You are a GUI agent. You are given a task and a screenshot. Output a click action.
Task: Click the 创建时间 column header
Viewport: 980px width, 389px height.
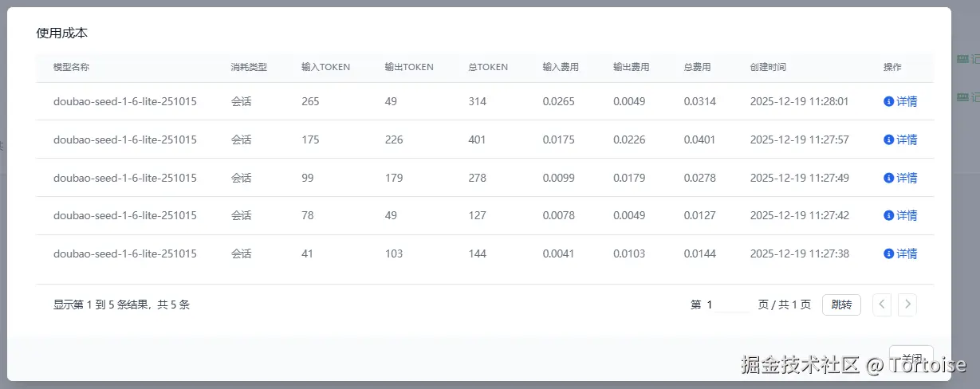[768, 67]
